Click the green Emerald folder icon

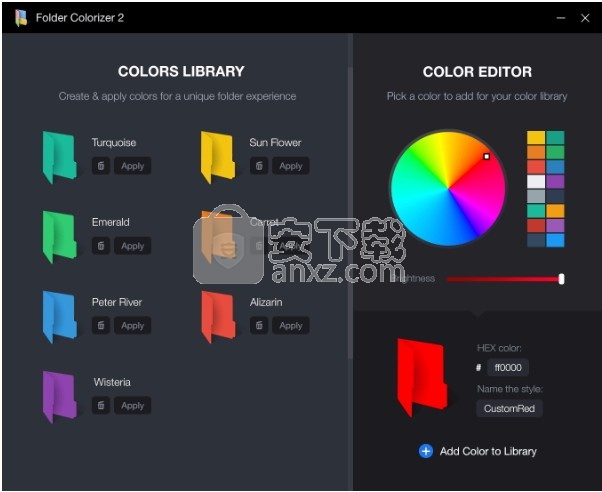(59, 237)
